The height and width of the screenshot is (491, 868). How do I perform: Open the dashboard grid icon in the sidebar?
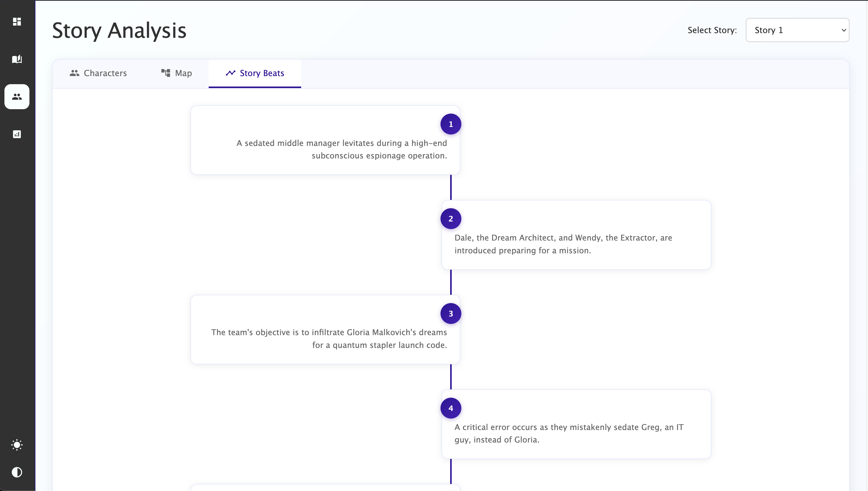pos(17,22)
